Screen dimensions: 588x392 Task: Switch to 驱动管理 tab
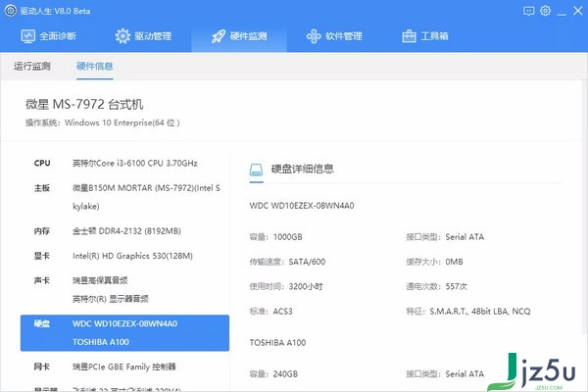(x=143, y=36)
